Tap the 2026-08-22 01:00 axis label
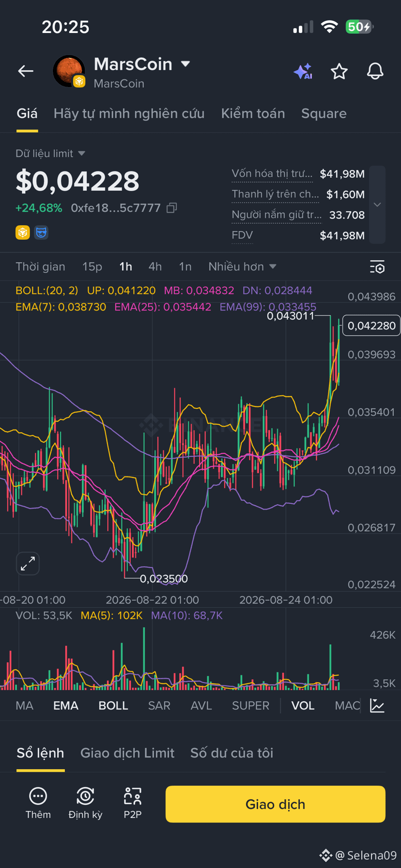This screenshot has height=868, width=401. (153, 600)
